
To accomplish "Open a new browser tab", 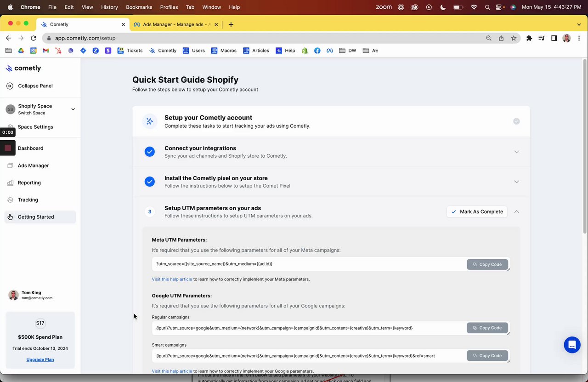I will [x=231, y=24].
